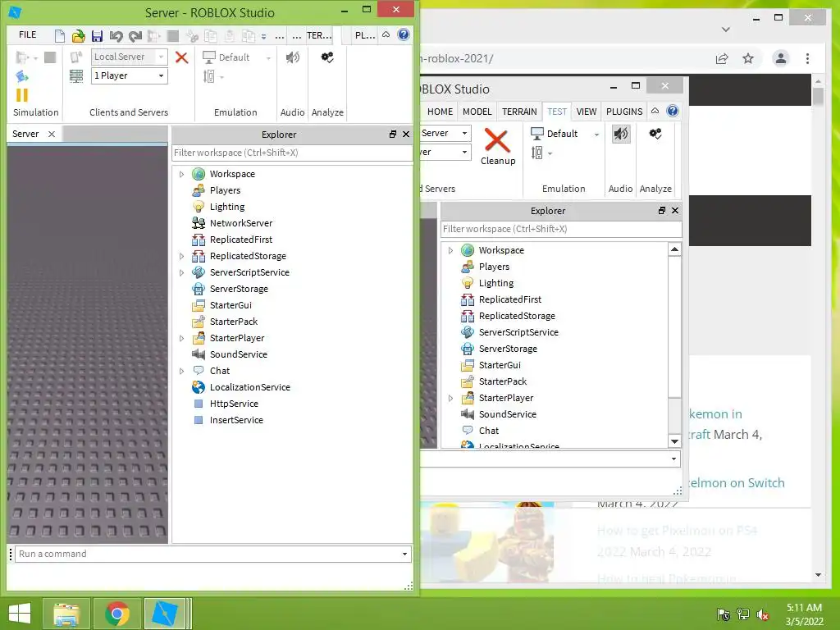Switch to TER... tab in Server window
Image resolution: width=840 pixels, height=630 pixels.
coord(319,35)
